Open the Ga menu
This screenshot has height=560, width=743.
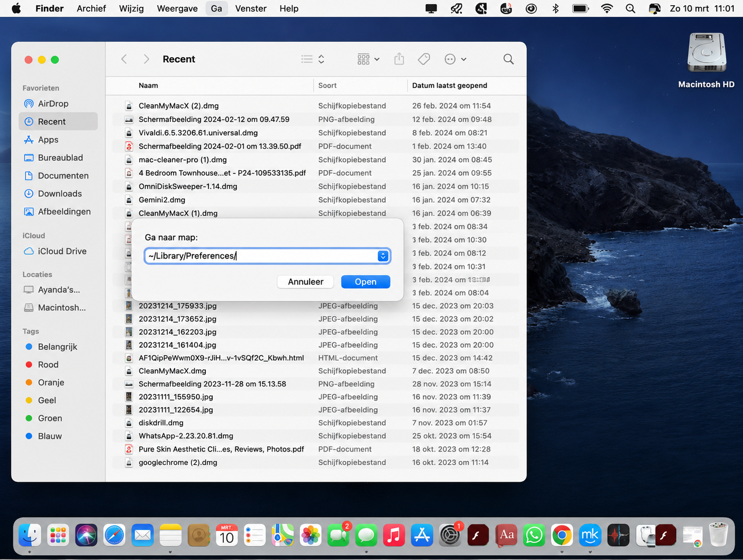click(216, 8)
